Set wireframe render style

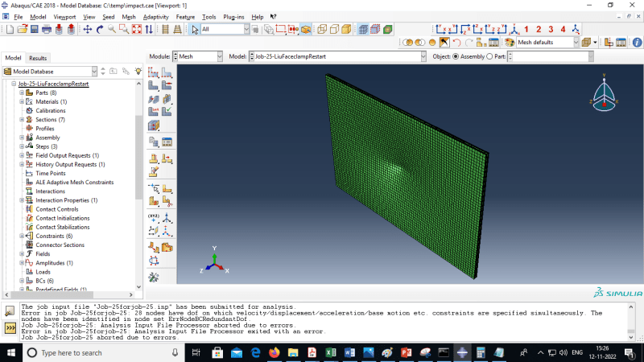tap(322, 29)
